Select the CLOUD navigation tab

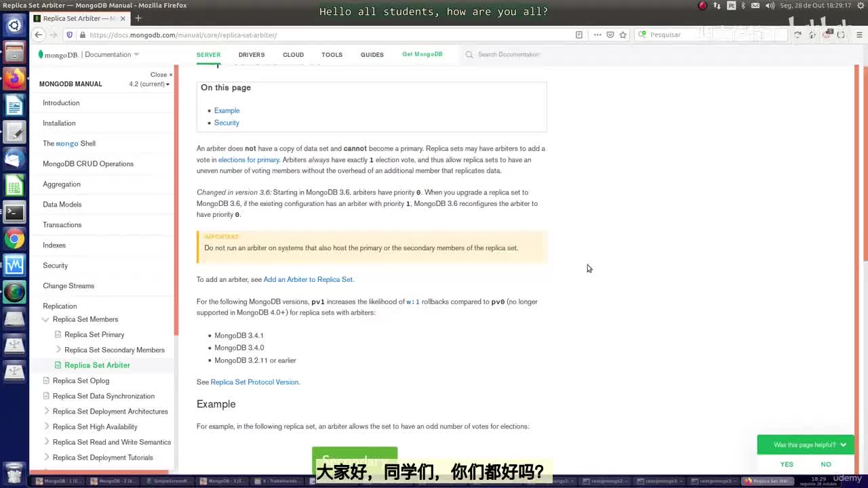coord(293,55)
